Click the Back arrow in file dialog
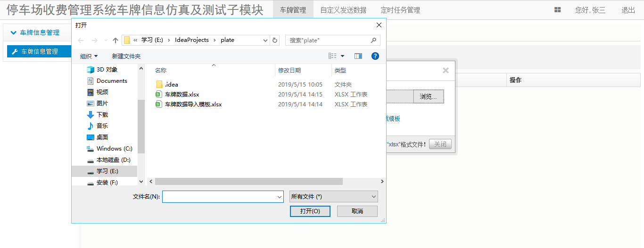The image size is (644, 248). pos(81,40)
